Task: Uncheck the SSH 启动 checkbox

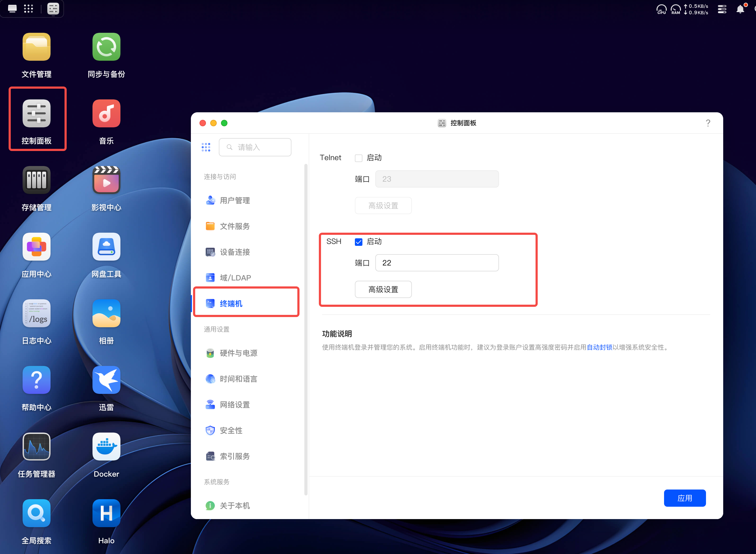Action: [x=358, y=242]
